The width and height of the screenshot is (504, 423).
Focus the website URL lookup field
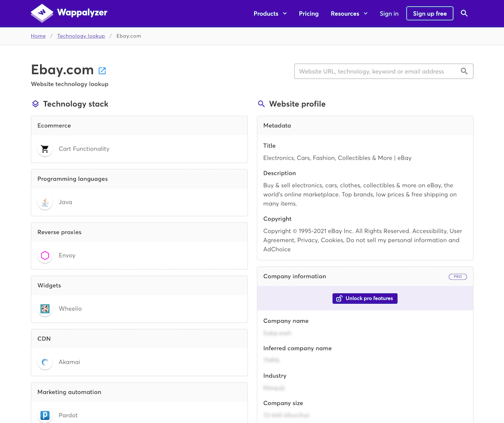384,72
